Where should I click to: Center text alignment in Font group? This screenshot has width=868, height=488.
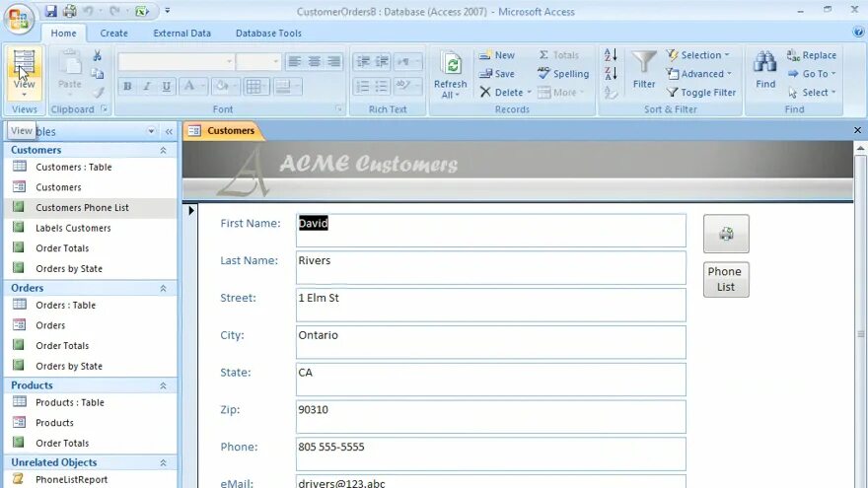[315, 61]
